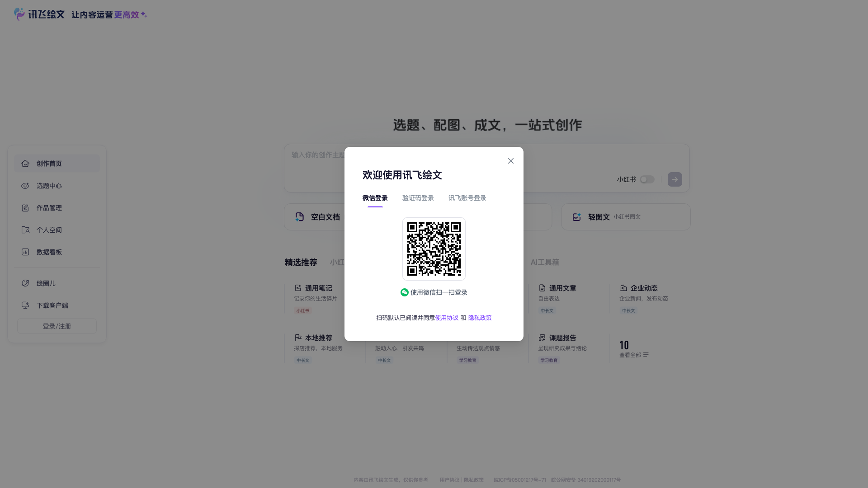868x488 pixels.
Task: Click the text 使用微信扫一扫登录
Action: click(439, 292)
